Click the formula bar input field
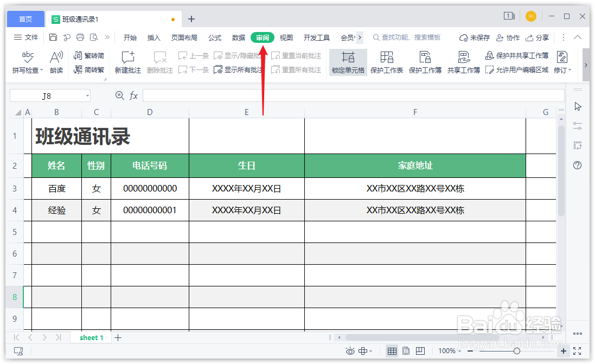Viewport: 595px width, 364px height. point(353,95)
